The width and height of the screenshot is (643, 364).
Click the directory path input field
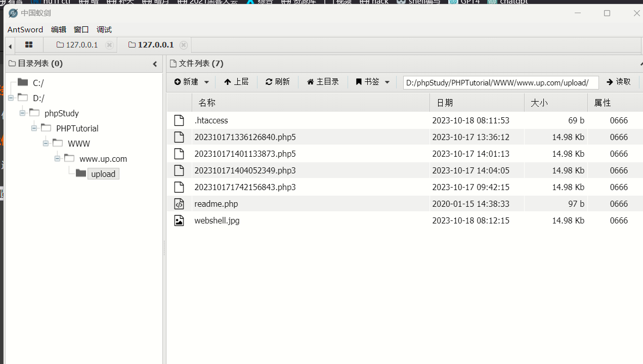(x=500, y=82)
